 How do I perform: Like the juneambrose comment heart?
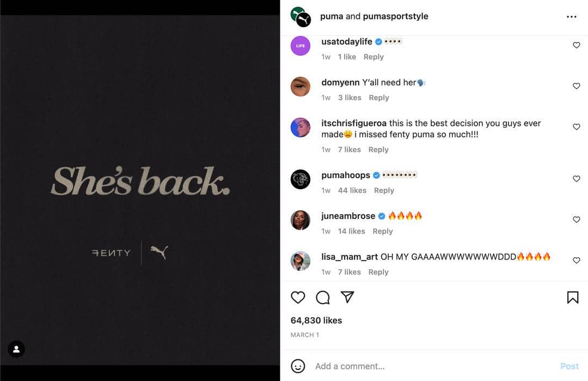point(577,220)
